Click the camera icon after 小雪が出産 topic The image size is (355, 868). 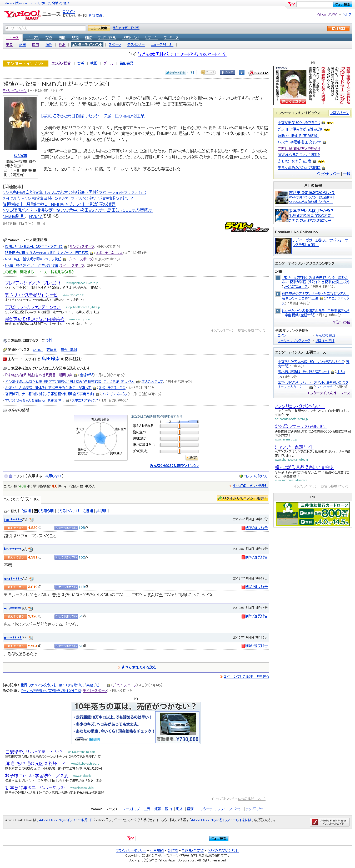pos(323,123)
